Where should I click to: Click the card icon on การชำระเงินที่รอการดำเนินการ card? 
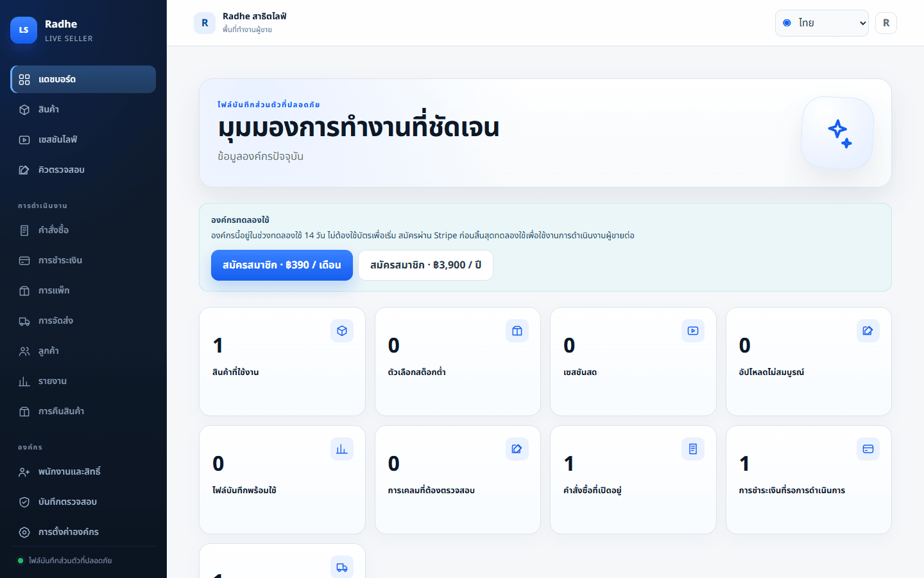click(868, 449)
